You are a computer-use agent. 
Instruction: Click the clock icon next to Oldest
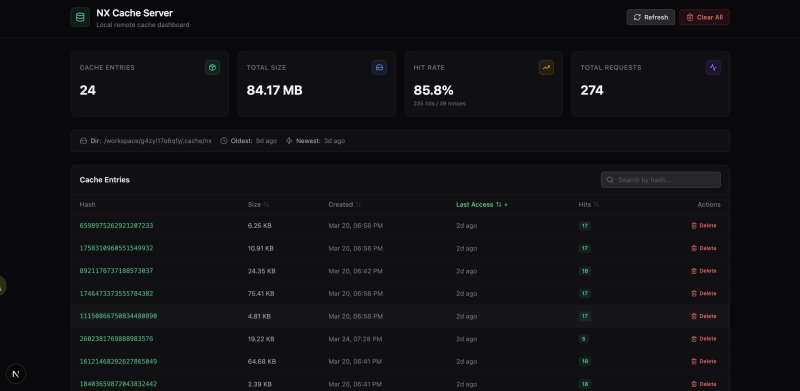click(x=223, y=140)
